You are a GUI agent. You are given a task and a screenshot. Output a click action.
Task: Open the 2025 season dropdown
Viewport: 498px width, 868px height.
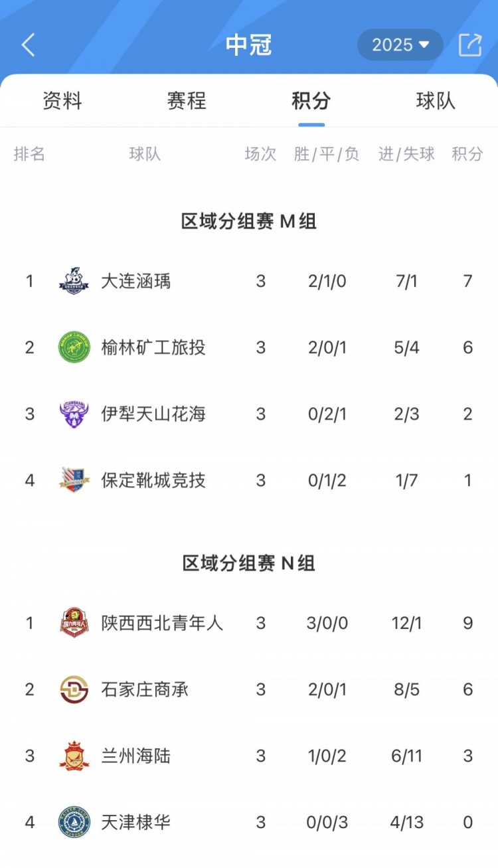click(400, 45)
